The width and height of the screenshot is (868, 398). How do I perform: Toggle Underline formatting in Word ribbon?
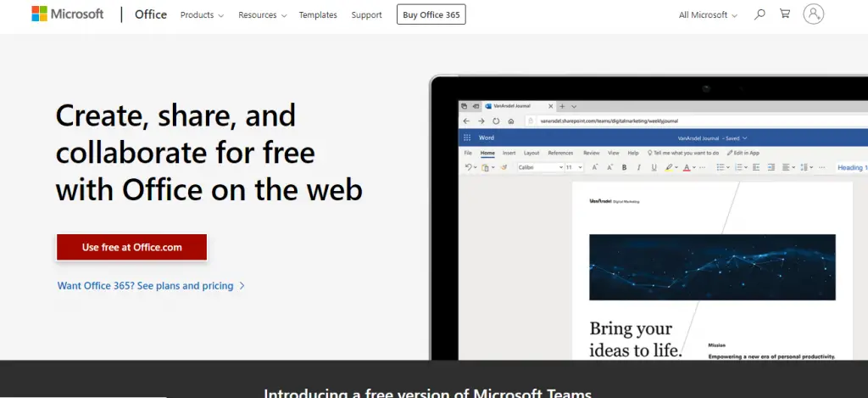pyautogui.click(x=654, y=167)
